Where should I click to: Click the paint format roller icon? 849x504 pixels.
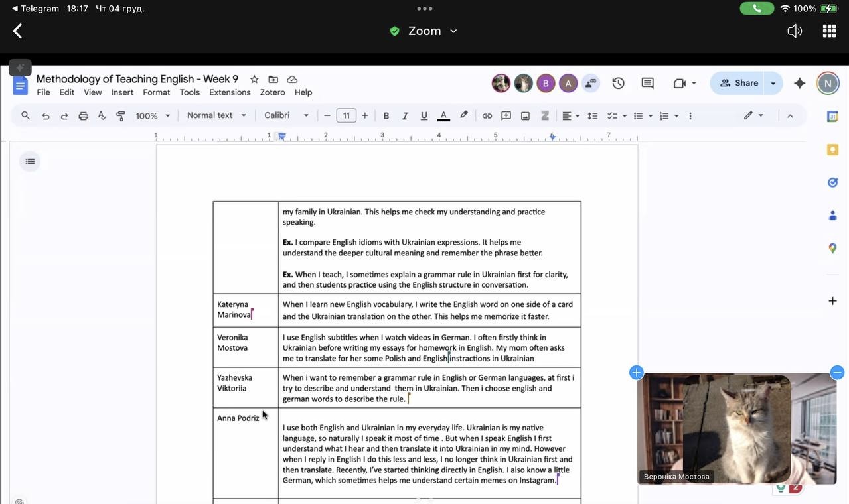pyautogui.click(x=121, y=116)
